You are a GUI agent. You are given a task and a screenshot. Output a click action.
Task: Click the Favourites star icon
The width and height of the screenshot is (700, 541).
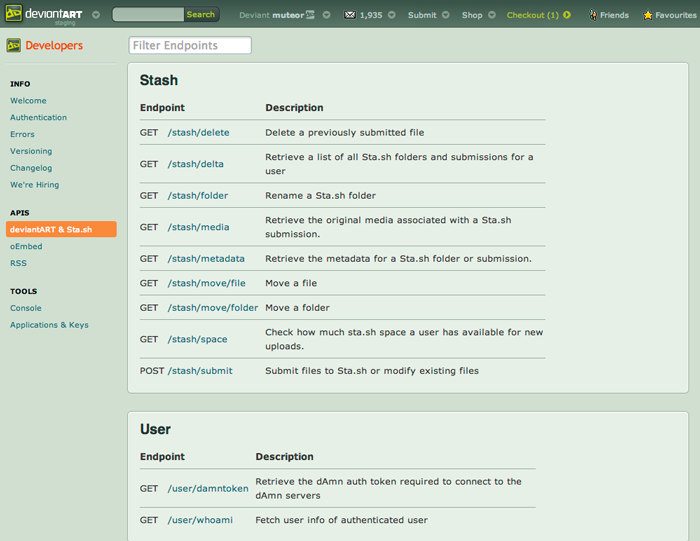pyautogui.click(x=648, y=15)
